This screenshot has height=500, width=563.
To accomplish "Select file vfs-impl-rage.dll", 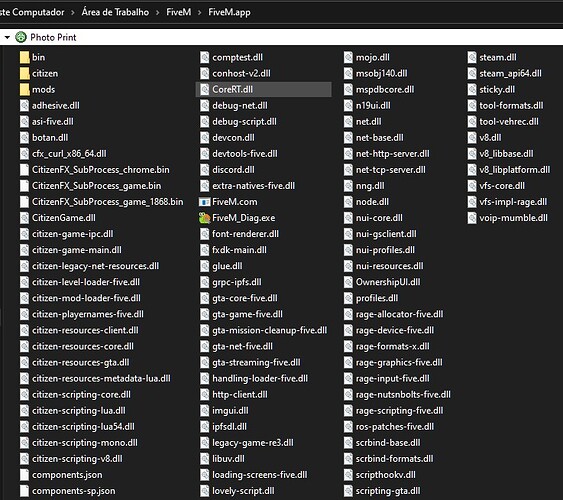I will click(513, 202).
